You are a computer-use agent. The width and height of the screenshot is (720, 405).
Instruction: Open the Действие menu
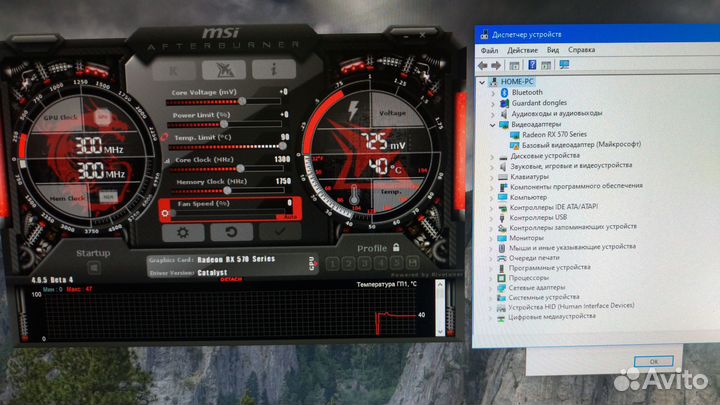tap(522, 50)
